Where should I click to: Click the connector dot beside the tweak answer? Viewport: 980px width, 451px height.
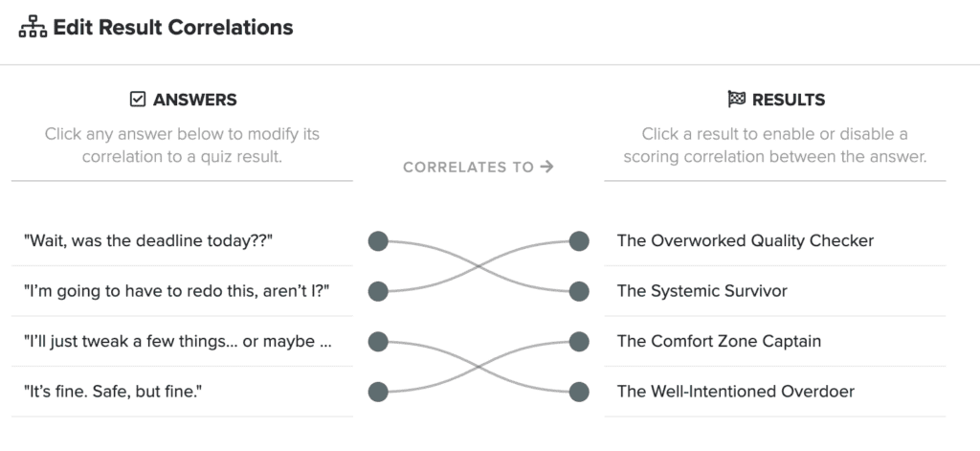pyautogui.click(x=378, y=342)
